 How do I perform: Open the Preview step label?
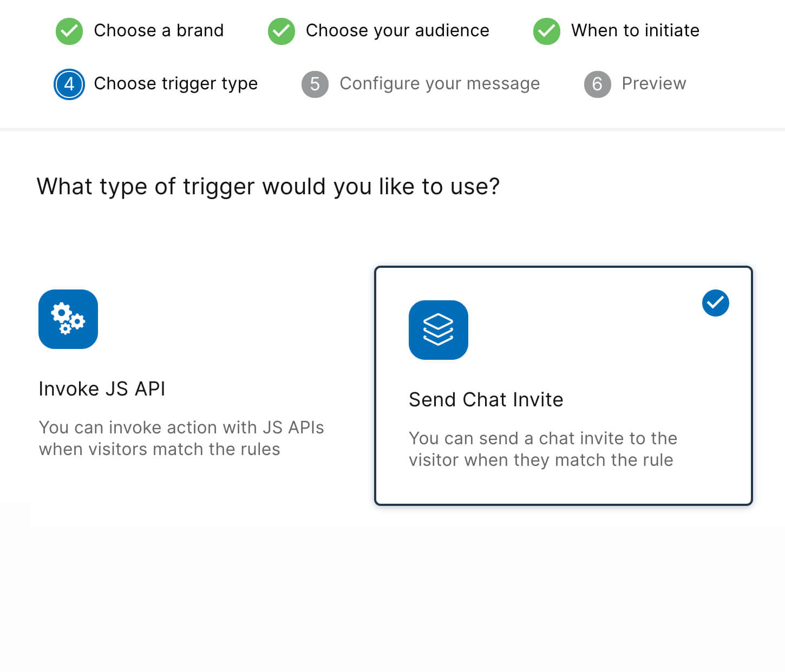tap(653, 84)
